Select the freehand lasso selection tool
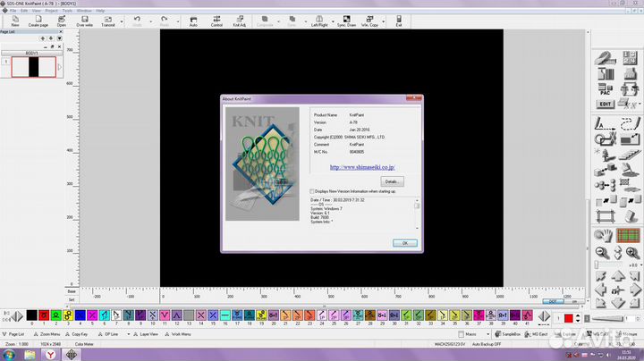Image resolution: width=644 pixels, height=361 pixels. pyautogui.click(x=630, y=123)
